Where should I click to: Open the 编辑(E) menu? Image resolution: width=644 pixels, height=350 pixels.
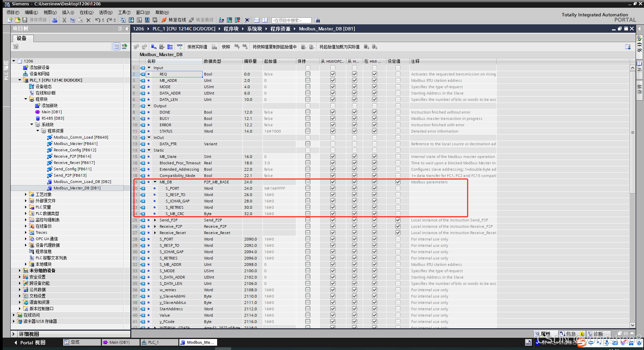(31, 12)
